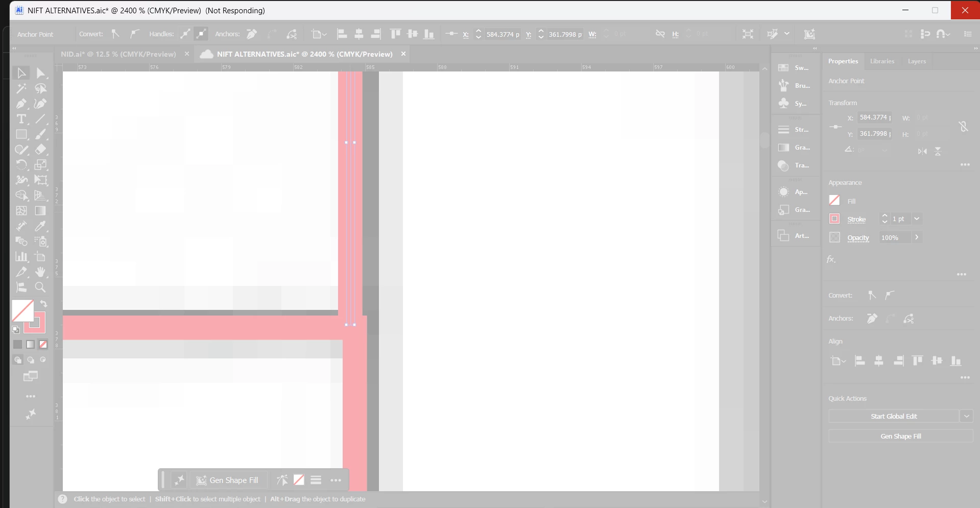Open the Stroke collapsed panel
This screenshot has height=508, width=980.
click(794, 130)
